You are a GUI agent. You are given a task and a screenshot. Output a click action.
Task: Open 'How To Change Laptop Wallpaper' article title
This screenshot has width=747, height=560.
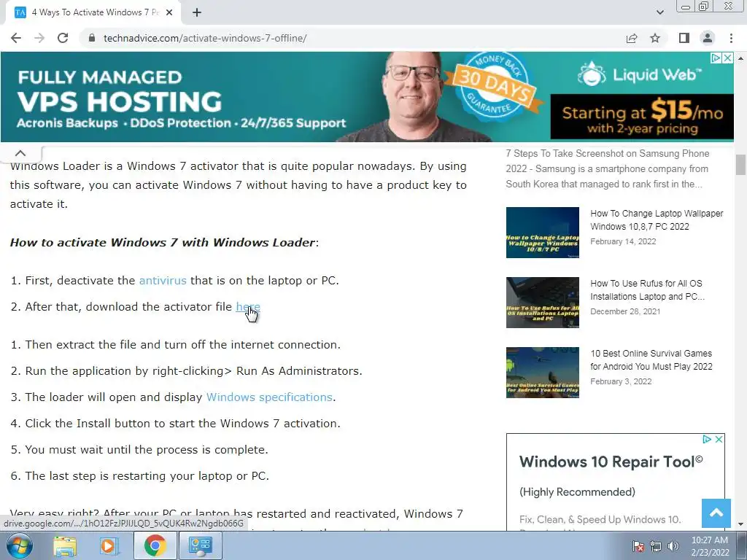657,220
